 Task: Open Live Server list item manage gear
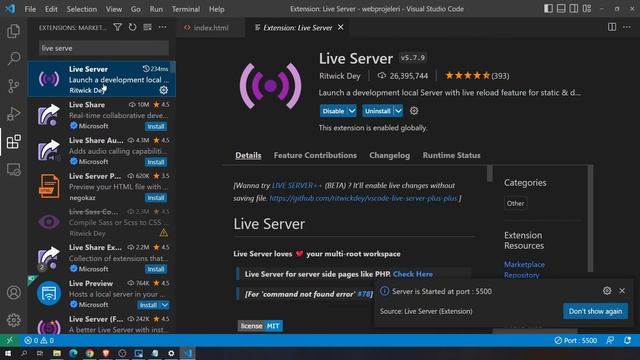tap(164, 90)
